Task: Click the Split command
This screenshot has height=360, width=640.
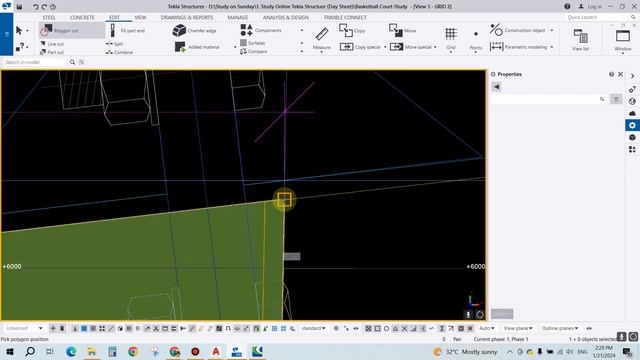Action: click(x=115, y=44)
